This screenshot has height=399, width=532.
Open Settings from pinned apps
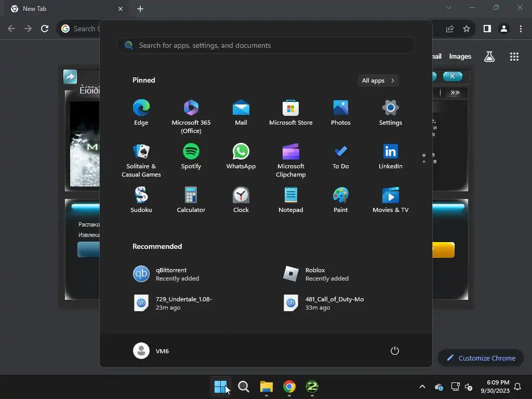(x=391, y=113)
